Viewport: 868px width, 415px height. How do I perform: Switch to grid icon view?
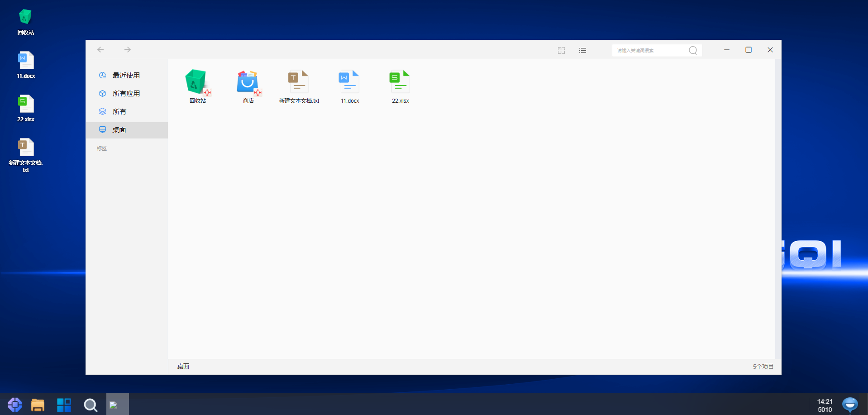[x=561, y=50]
